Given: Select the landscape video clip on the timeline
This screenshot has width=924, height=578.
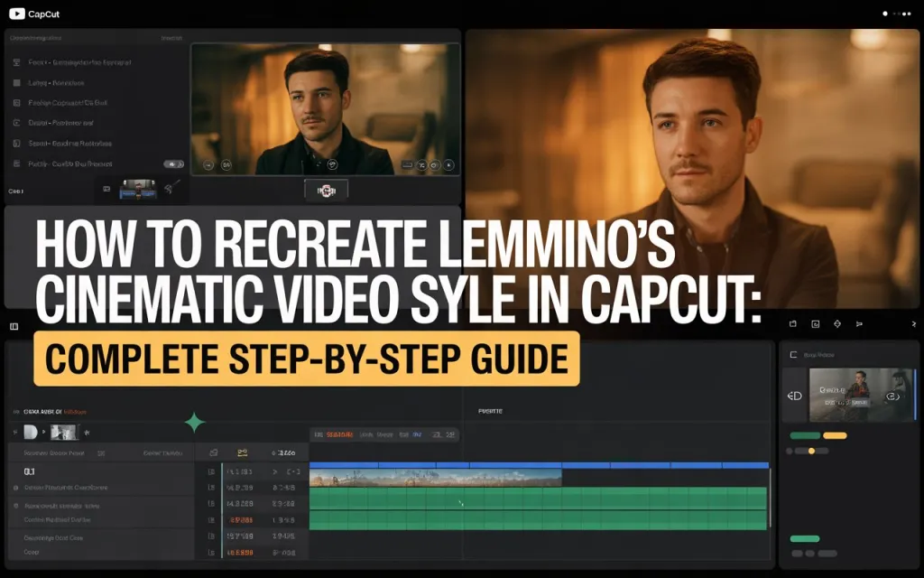Looking at the screenshot, I should 436,478.
